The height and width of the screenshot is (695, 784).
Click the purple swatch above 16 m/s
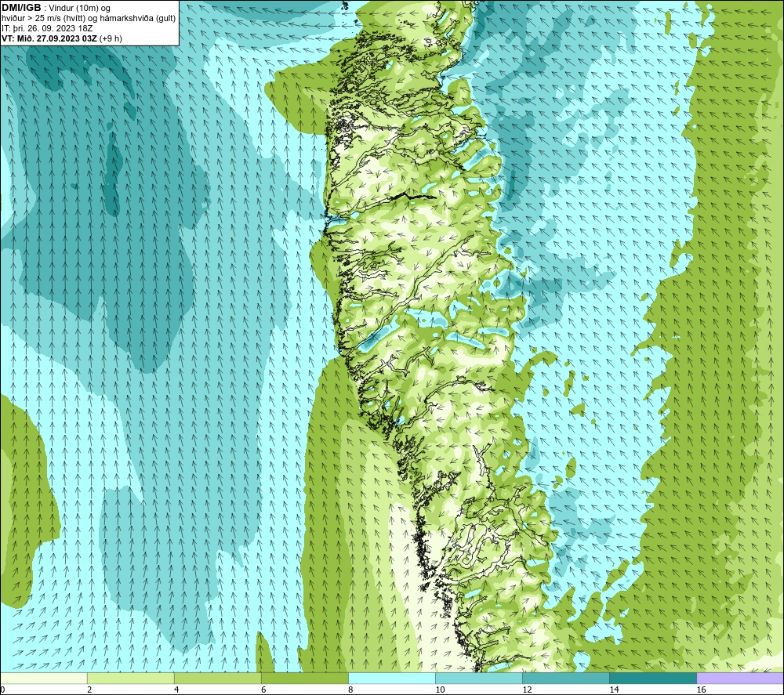[x=740, y=678]
